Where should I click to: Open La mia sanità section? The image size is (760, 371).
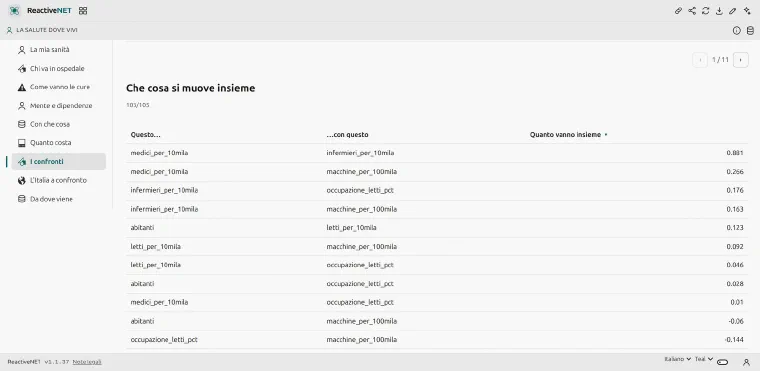coord(59,50)
